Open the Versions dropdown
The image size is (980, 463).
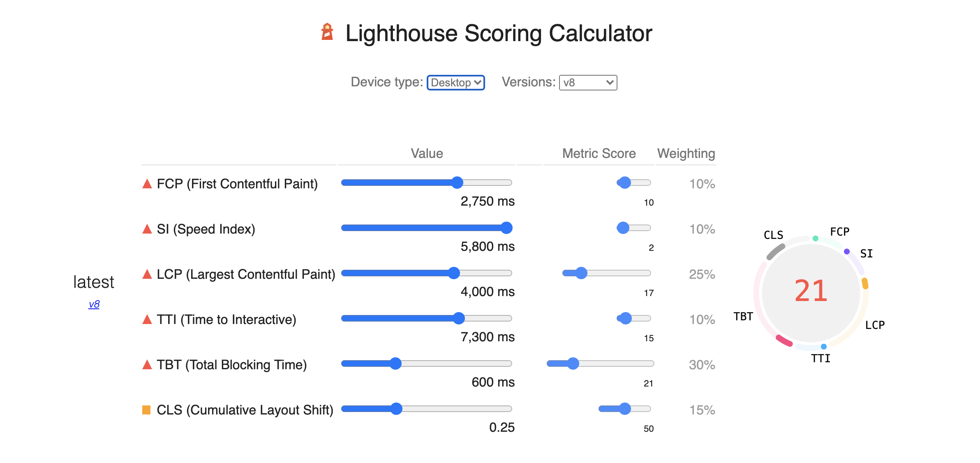(x=588, y=83)
